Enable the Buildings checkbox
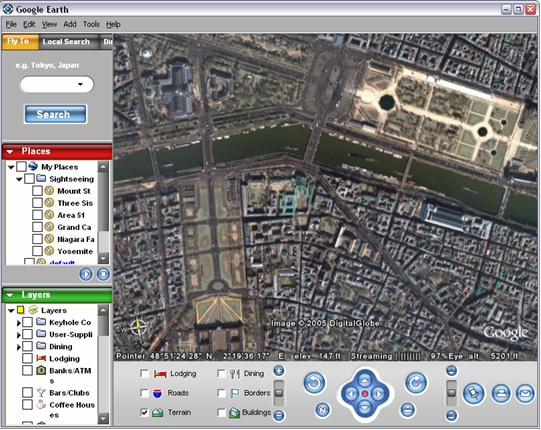Viewport: 541px width, 430px height. click(x=221, y=412)
